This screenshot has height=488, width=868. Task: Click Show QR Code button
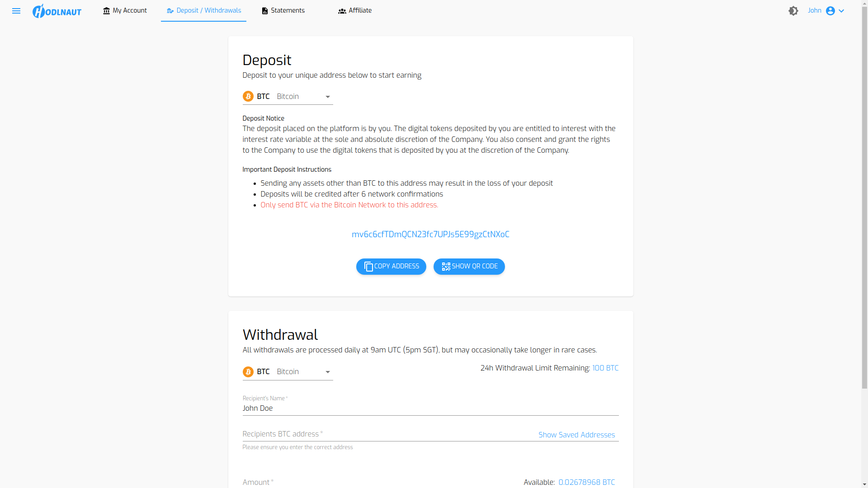[469, 267]
